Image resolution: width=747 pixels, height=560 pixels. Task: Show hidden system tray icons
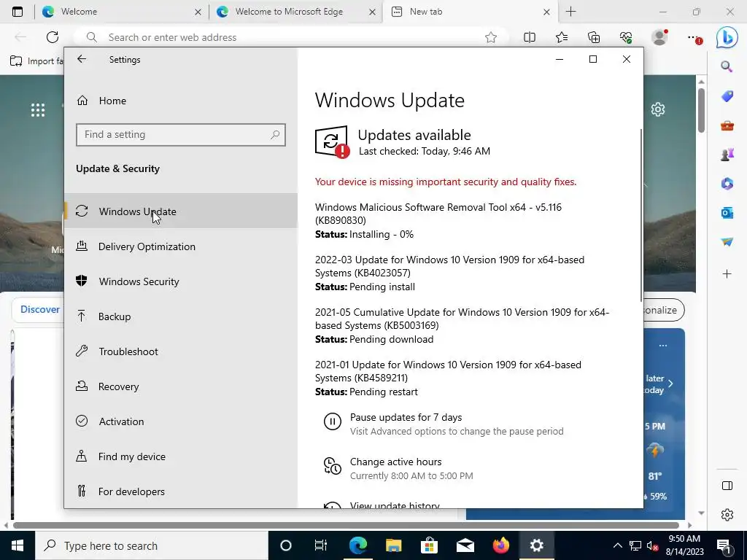pos(617,545)
